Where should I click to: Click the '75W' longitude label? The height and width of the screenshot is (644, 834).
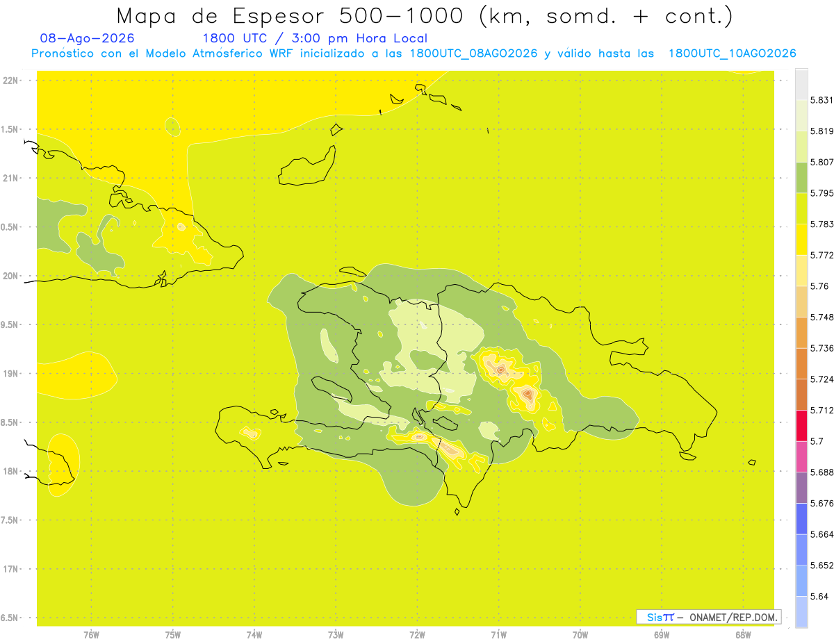tap(173, 634)
